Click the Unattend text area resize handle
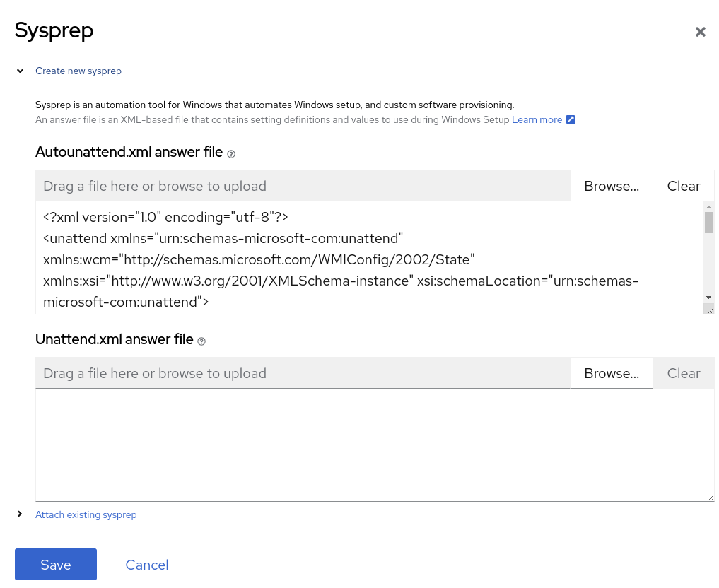The width and height of the screenshot is (719, 588). pyautogui.click(x=710, y=497)
